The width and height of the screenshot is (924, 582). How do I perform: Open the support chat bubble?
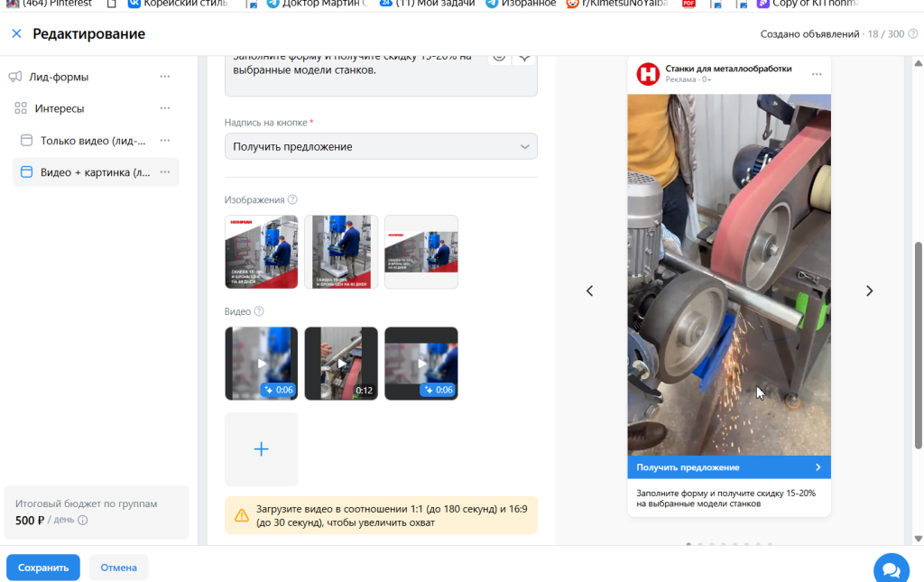pyautogui.click(x=891, y=569)
